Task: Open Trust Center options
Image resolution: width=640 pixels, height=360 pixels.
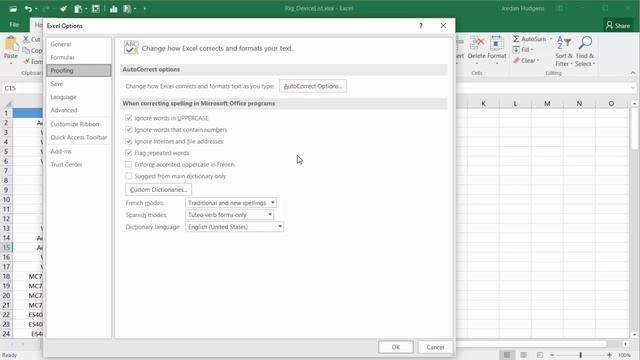Action: (x=78, y=164)
